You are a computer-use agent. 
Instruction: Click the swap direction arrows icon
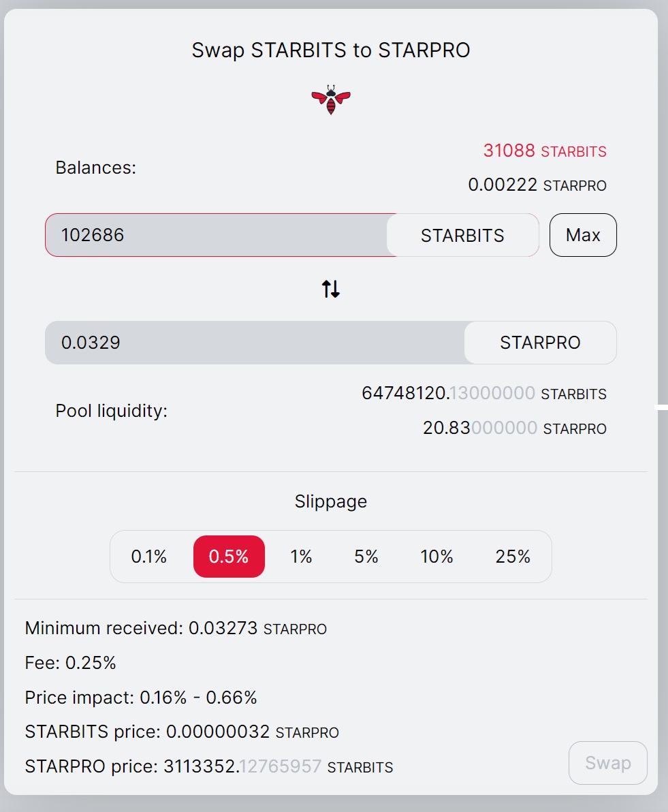(331, 289)
